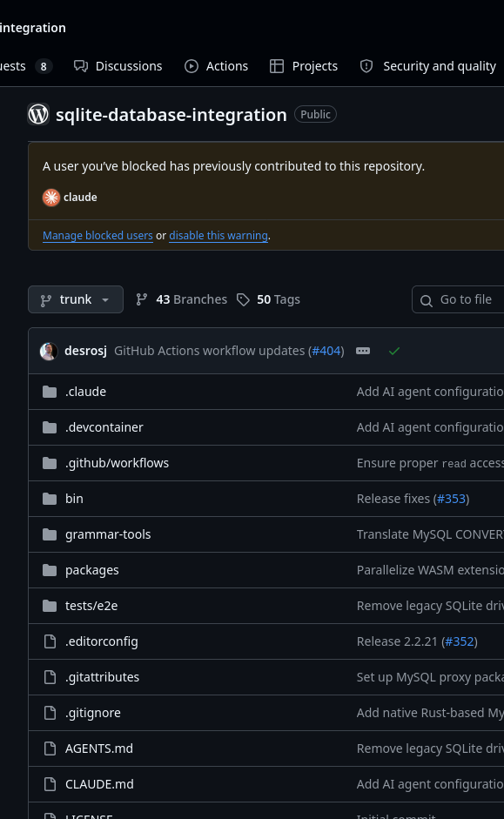Expand the commit message ellipsis button
This screenshot has width=504, height=819.
click(x=363, y=351)
